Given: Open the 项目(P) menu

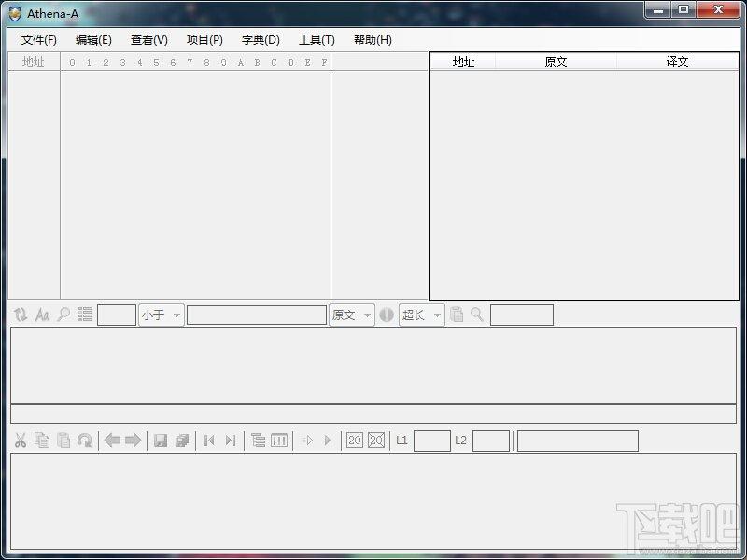Looking at the screenshot, I should (204, 40).
